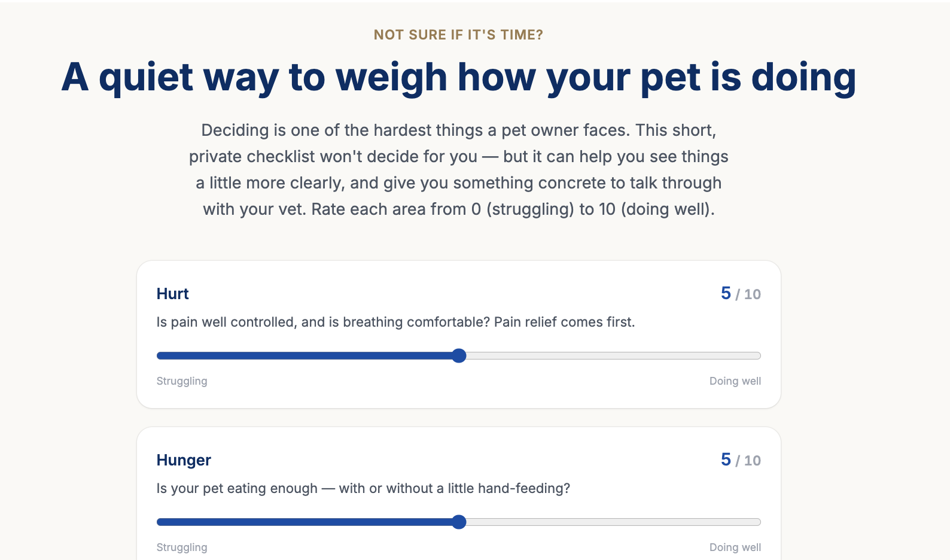Click the 5 / 10 score in Hunger card

741,460
